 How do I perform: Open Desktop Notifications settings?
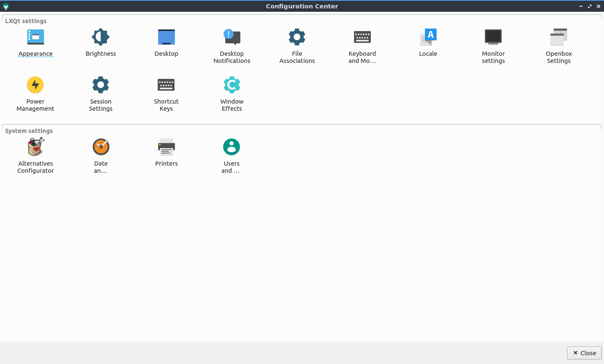click(x=232, y=37)
